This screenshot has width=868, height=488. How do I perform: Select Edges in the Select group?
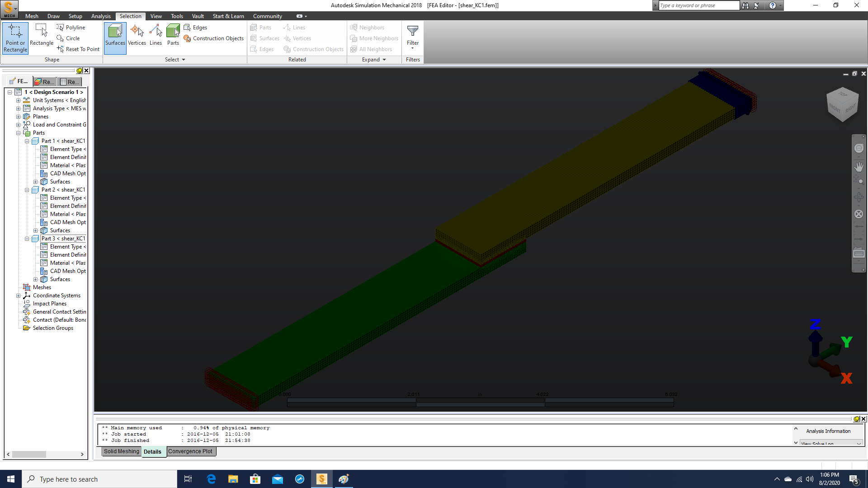[195, 27]
